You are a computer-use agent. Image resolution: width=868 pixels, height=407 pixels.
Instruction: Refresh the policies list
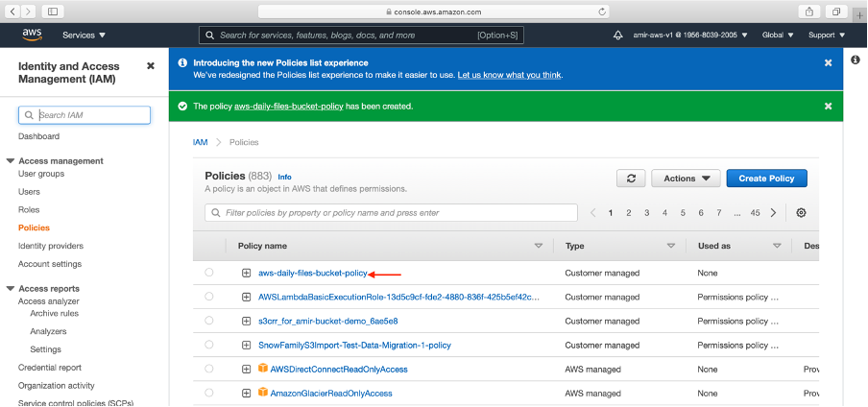point(631,179)
